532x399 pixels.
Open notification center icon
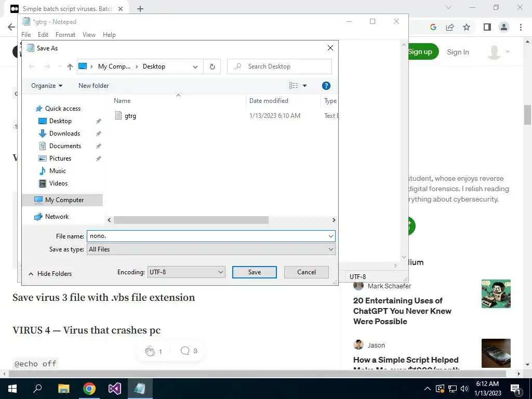516,389
